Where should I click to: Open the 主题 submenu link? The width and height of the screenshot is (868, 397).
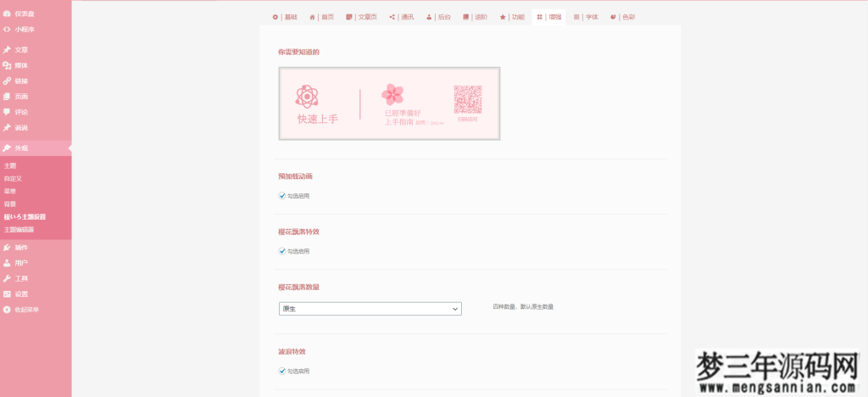pyautogui.click(x=10, y=165)
